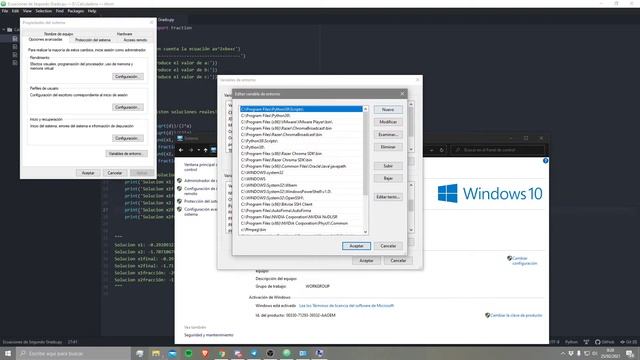Open the Brave browser taskbar icon

pyautogui.click(x=205, y=353)
